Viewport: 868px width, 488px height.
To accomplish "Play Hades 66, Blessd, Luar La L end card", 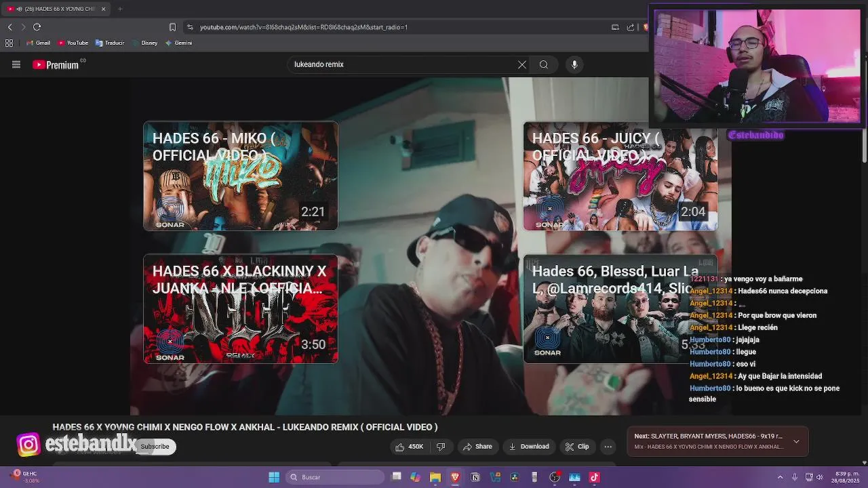I will (620, 309).
